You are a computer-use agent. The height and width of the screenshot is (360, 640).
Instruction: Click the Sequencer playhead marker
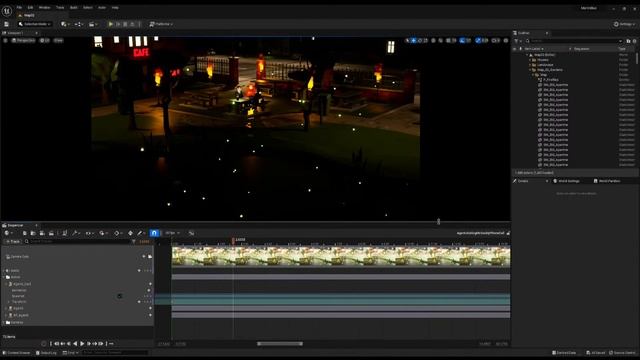pyautogui.click(x=233, y=240)
